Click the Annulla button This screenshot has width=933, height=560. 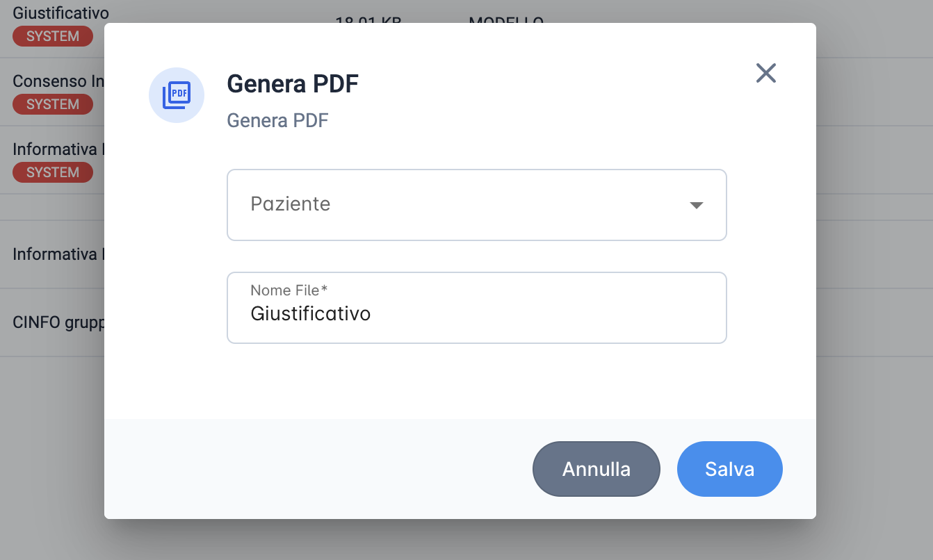(x=597, y=469)
